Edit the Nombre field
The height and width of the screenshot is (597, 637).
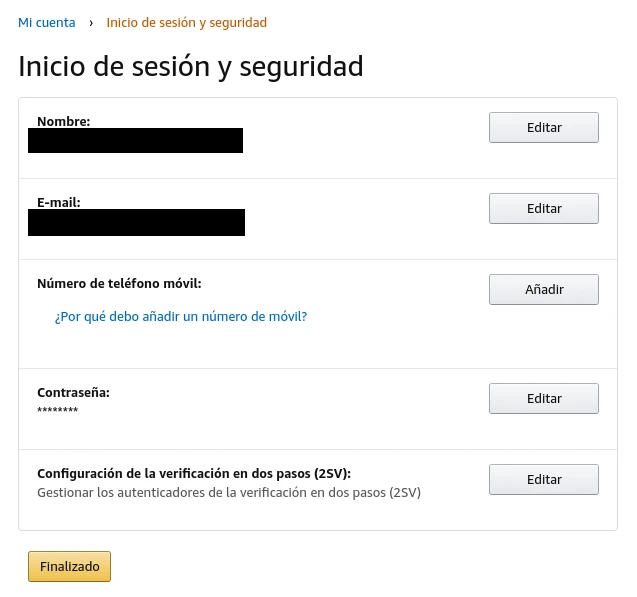(543, 128)
